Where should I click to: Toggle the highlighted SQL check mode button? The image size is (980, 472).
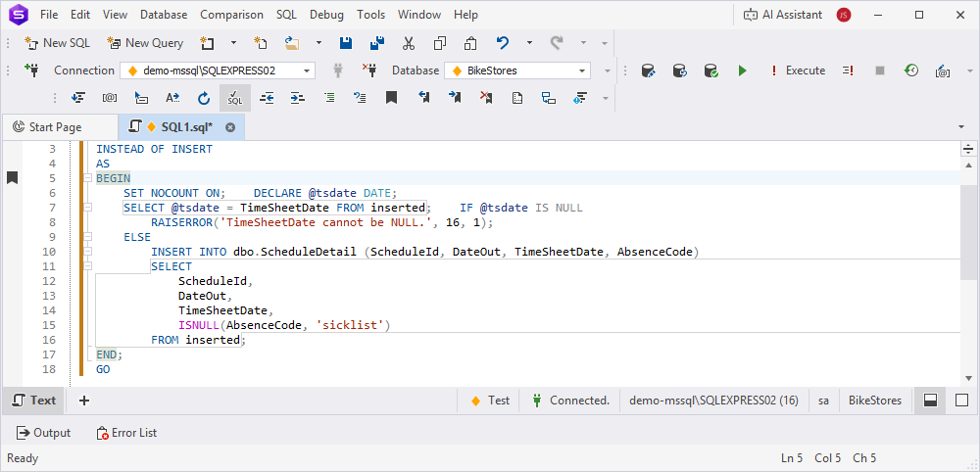tap(235, 98)
